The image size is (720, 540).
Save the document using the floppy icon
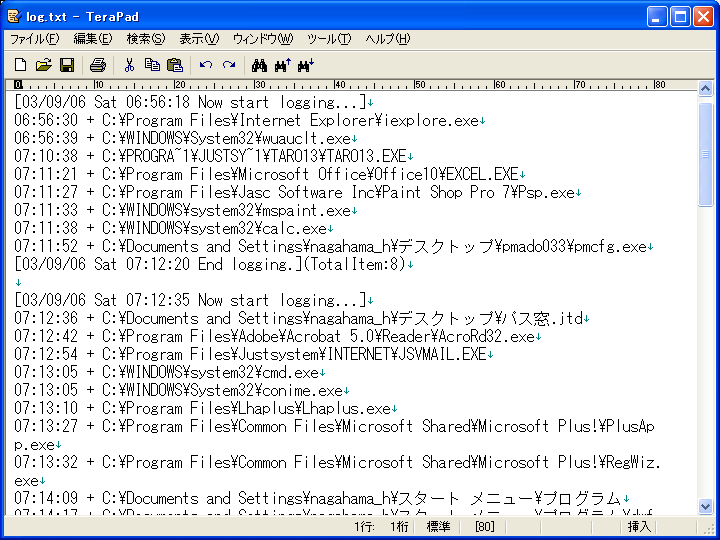pyautogui.click(x=67, y=65)
